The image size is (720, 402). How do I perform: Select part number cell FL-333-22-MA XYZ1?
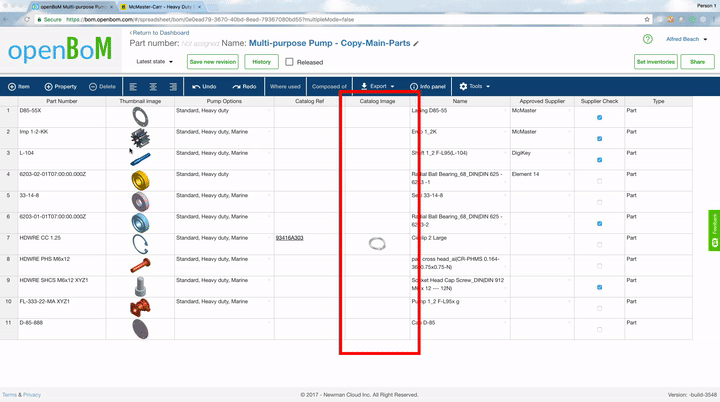pos(62,307)
